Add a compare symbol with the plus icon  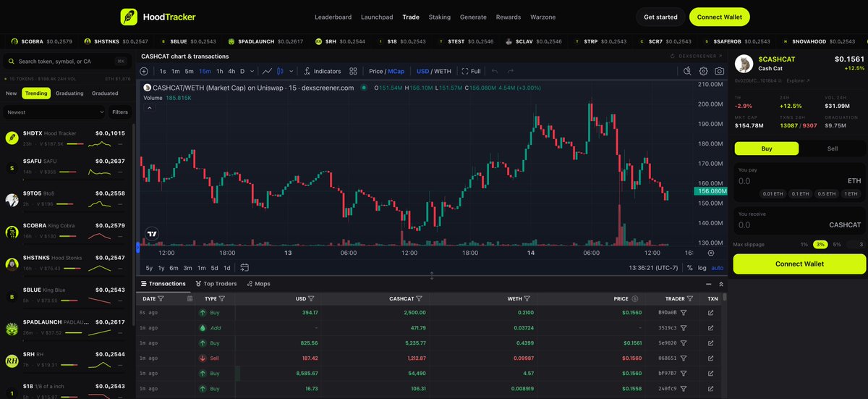click(x=144, y=71)
